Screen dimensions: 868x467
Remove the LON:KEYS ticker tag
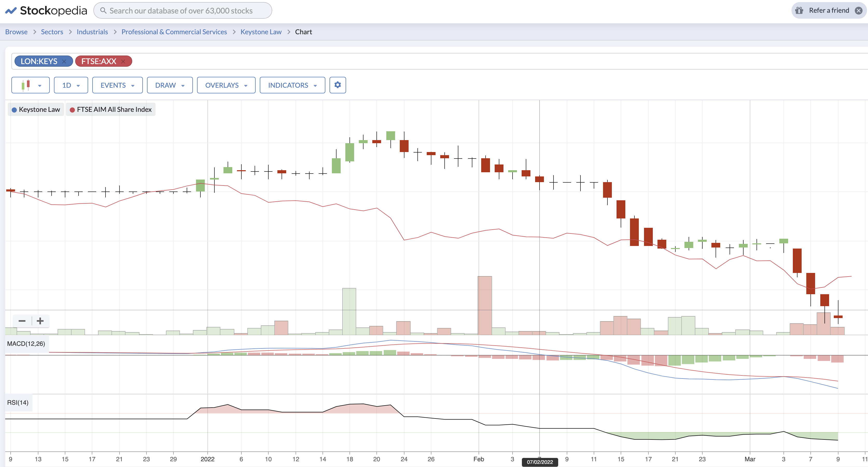click(64, 61)
